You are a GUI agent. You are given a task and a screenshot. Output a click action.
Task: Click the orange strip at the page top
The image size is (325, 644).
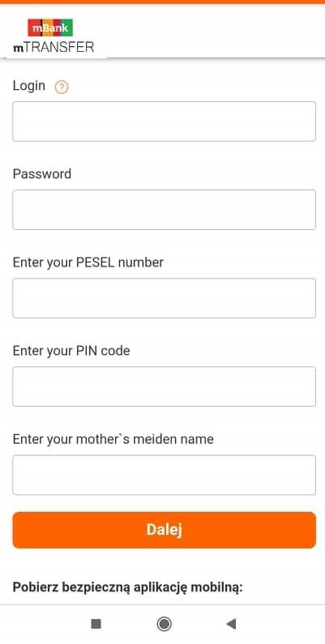pos(162,2)
